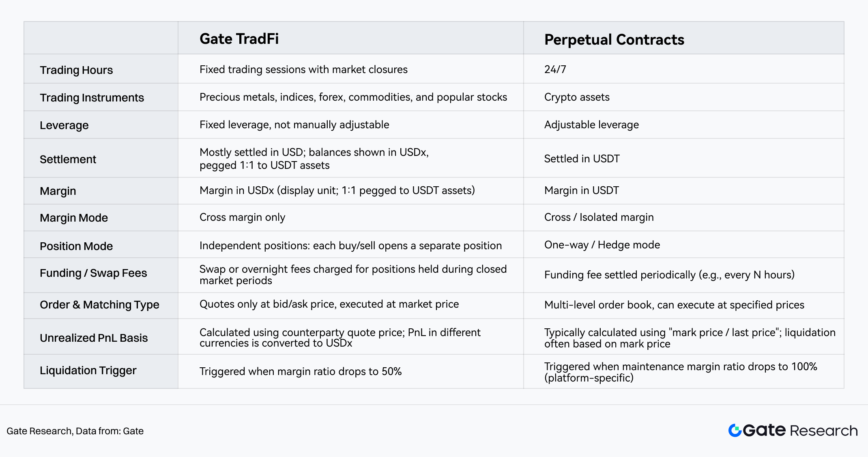This screenshot has width=868, height=457.
Task: Click the Settlement row label
Action: (x=68, y=159)
